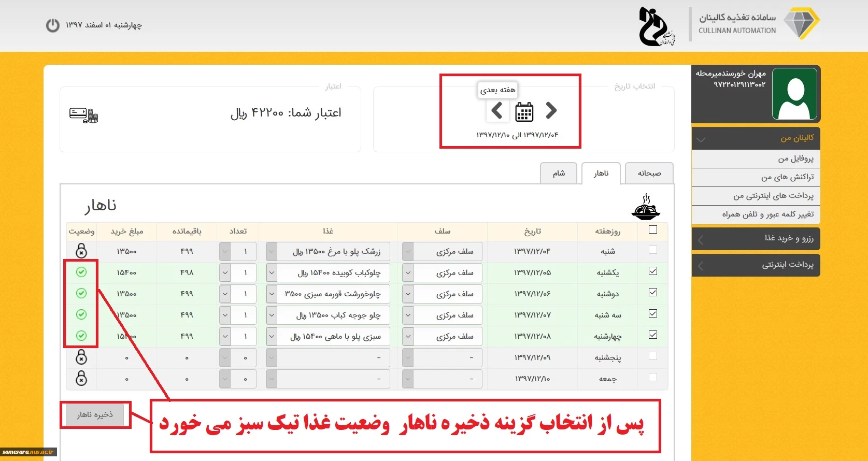The image size is (868, 461).
Task: Toggle the Thursday (پنجشنبه) row checkbox
Action: [653, 356]
